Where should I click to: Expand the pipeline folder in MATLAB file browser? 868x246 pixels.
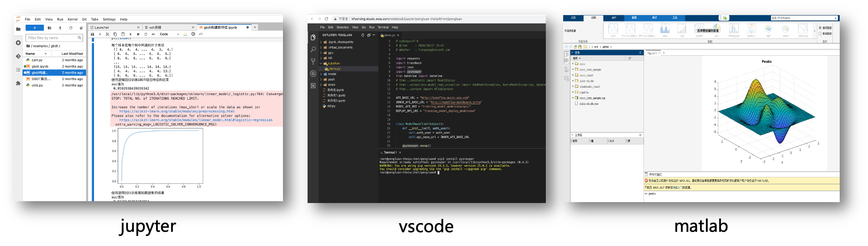pyautogui.click(x=573, y=92)
